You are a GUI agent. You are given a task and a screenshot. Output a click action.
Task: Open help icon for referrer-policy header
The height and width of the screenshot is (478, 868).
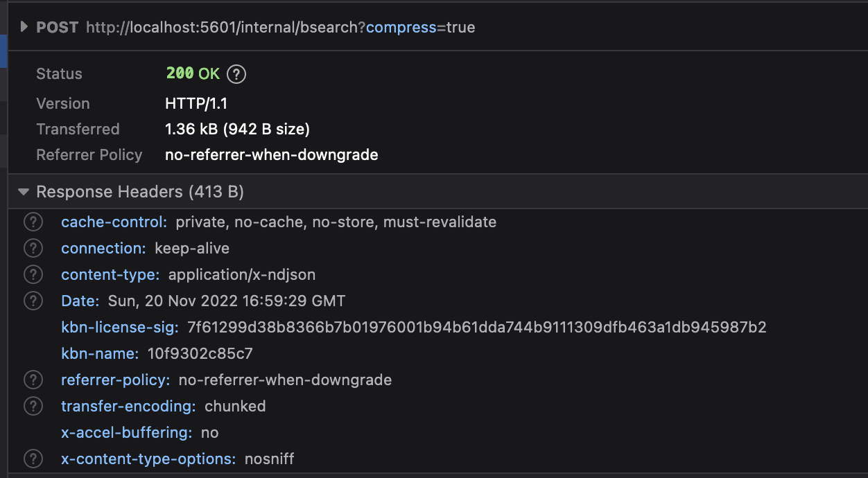click(33, 380)
